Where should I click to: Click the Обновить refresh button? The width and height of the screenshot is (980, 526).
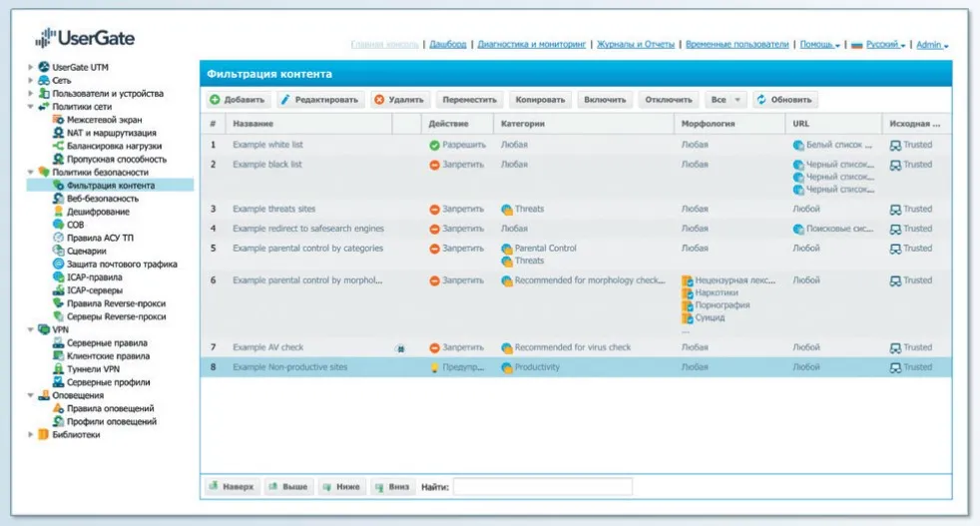tap(784, 100)
